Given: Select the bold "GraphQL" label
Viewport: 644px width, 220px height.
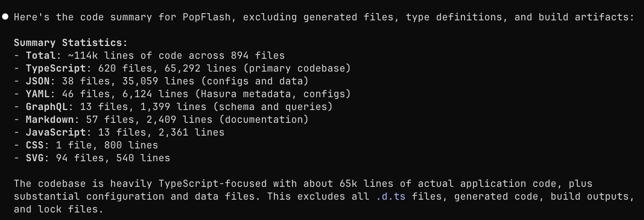Looking at the screenshot, I should click(x=47, y=107).
